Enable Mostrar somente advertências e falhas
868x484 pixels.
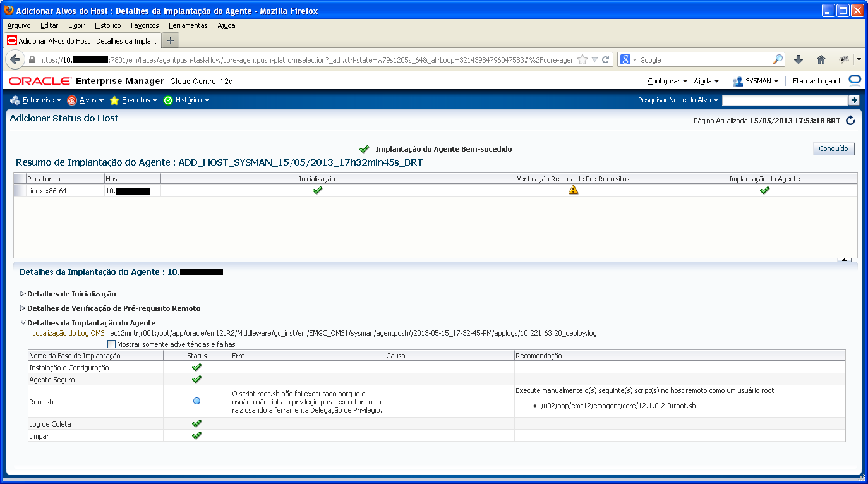[x=112, y=344]
